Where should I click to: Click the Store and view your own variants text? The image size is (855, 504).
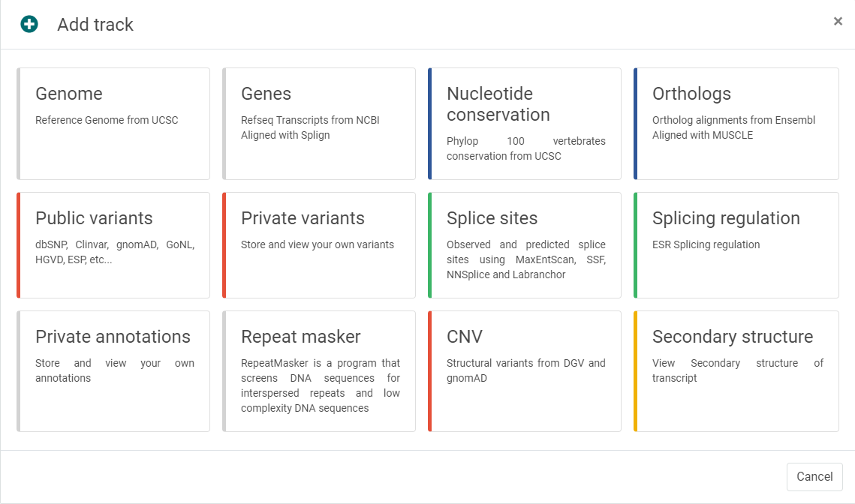point(318,244)
